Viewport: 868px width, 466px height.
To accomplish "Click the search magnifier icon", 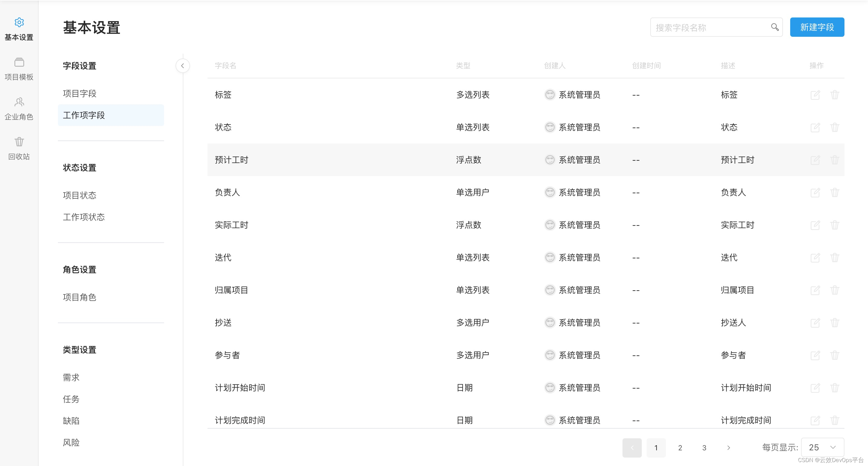I will (775, 27).
